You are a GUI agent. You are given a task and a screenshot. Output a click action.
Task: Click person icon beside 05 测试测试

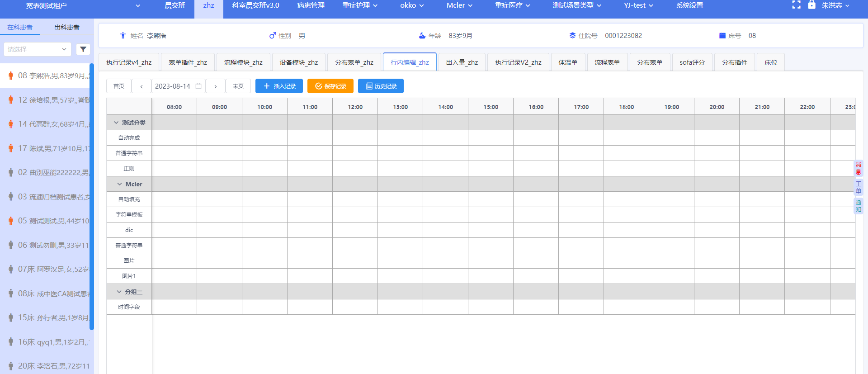click(11, 221)
